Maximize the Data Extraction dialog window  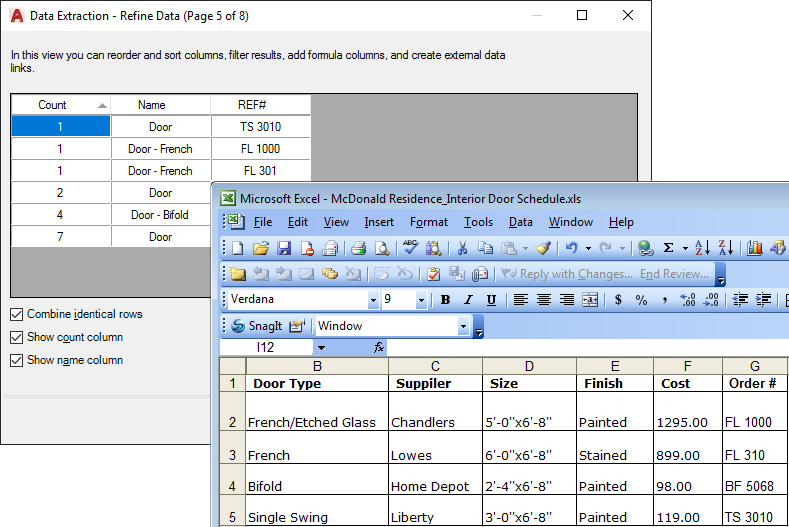(x=582, y=15)
